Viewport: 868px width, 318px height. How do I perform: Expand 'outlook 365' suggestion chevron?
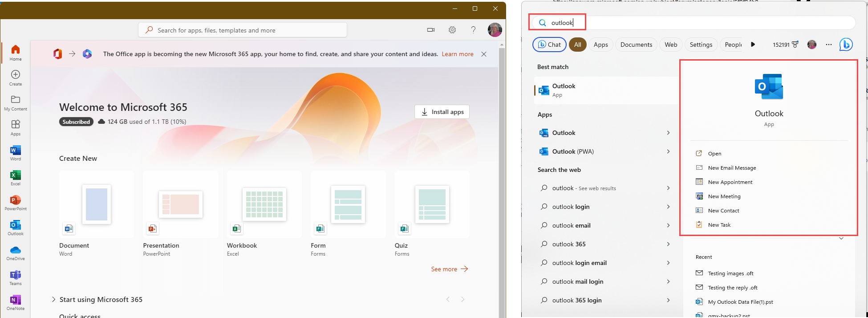click(x=668, y=244)
